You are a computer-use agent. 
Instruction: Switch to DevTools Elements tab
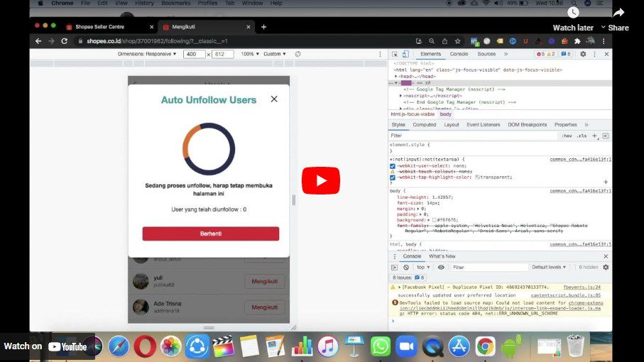click(430, 54)
